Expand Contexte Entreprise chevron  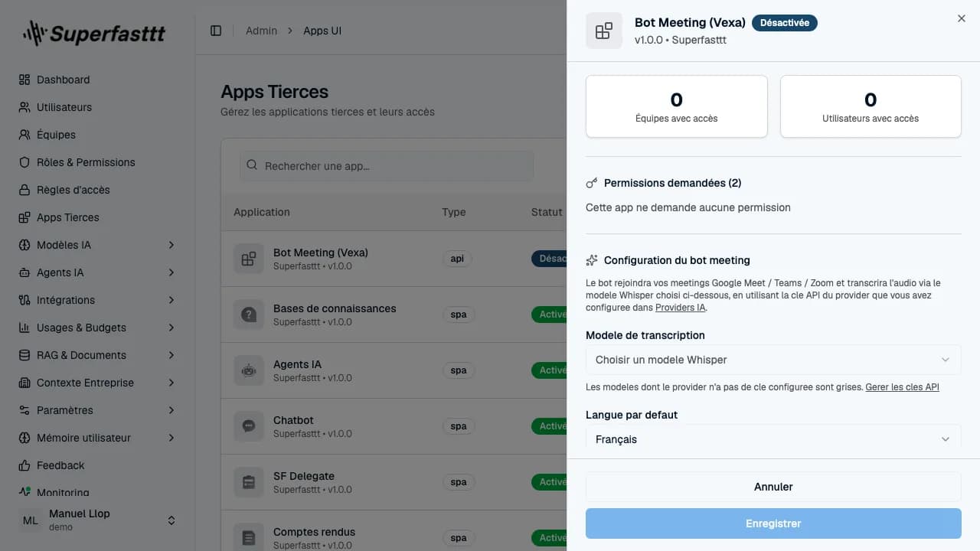pyautogui.click(x=171, y=383)
